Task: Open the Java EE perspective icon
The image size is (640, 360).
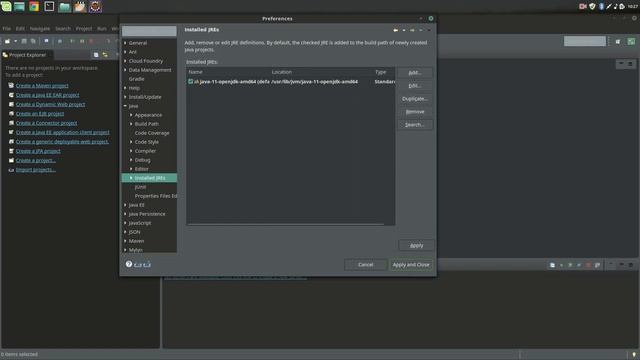Action: coord(631,41)
